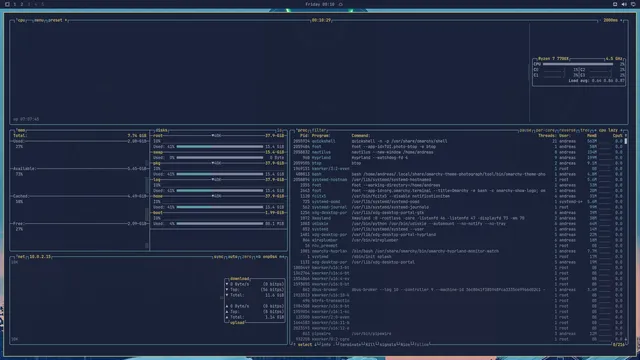Select the fcitx5 process row
This screenshot has width=640, height=360.
click(458, 196)
